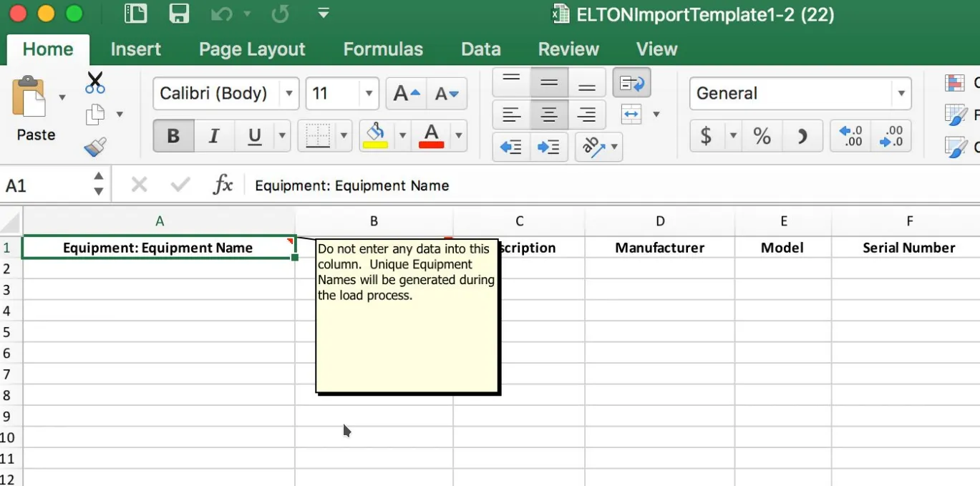Apply cell borders button

tap(317, 136)
